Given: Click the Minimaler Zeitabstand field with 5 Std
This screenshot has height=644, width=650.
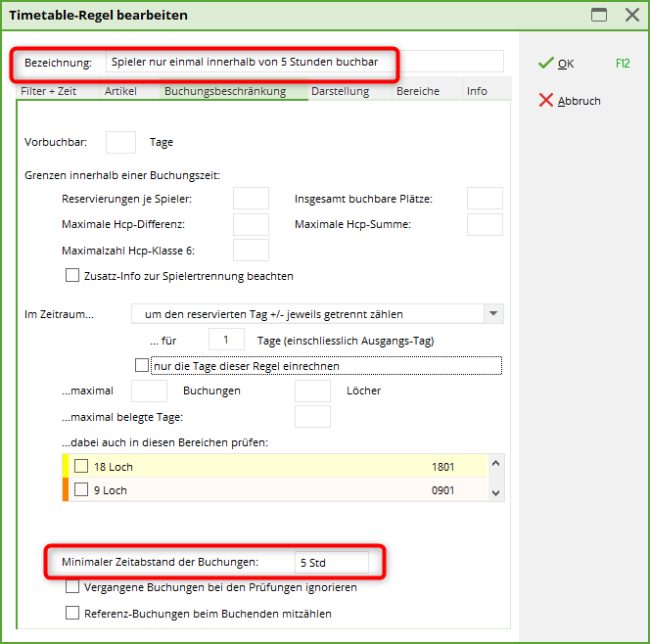Looking at the screenshot, I should pos(332,563).
